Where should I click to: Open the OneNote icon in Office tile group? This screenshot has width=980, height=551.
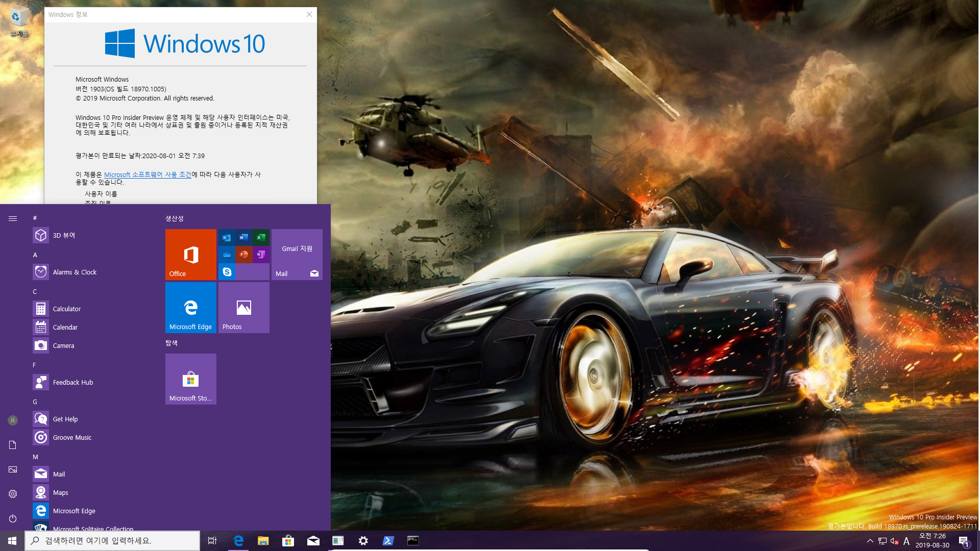[261, 255]
